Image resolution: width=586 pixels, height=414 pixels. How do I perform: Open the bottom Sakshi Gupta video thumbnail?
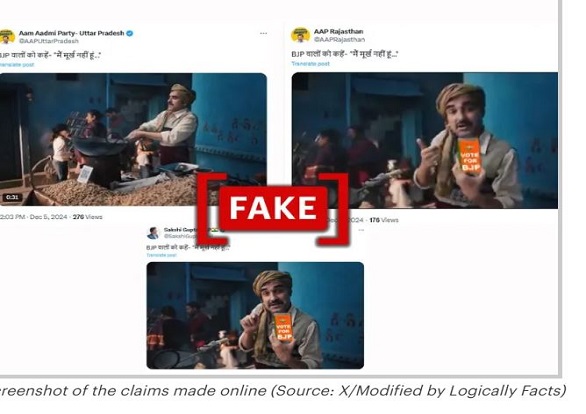pos(255,315)
